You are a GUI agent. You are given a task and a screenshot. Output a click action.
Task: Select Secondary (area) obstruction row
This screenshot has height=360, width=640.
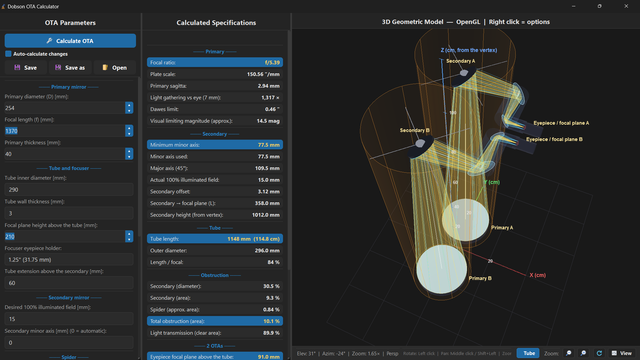[215, 298]
